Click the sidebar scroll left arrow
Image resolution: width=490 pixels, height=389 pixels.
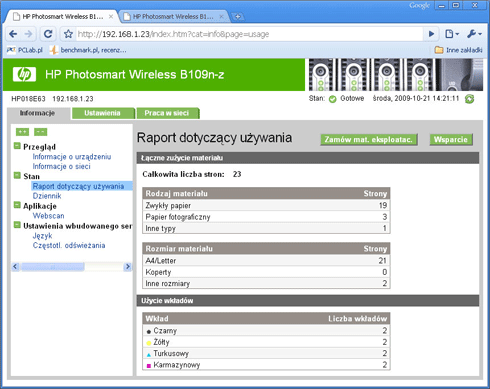(15, 267)
